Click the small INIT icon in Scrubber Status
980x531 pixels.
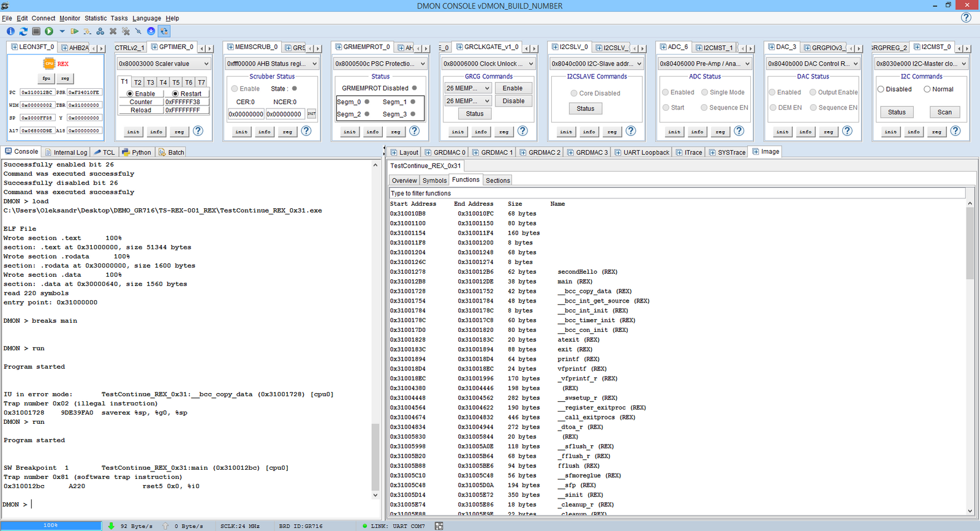tap(311, 114)
